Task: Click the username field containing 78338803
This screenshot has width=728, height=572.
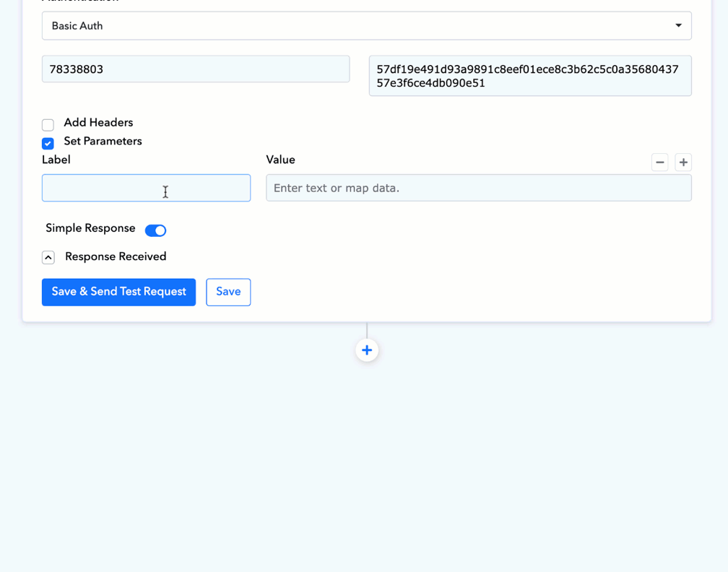Action: tap(196, 69)
